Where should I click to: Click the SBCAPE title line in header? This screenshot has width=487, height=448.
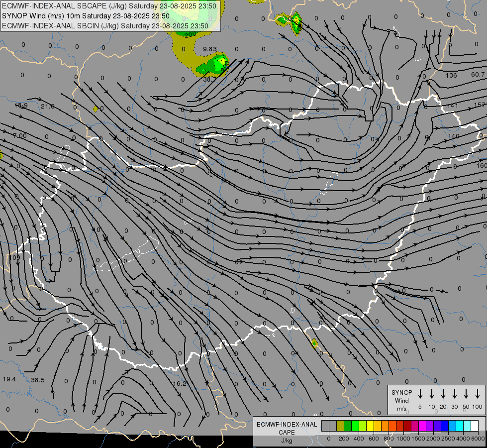pos(109,6)
